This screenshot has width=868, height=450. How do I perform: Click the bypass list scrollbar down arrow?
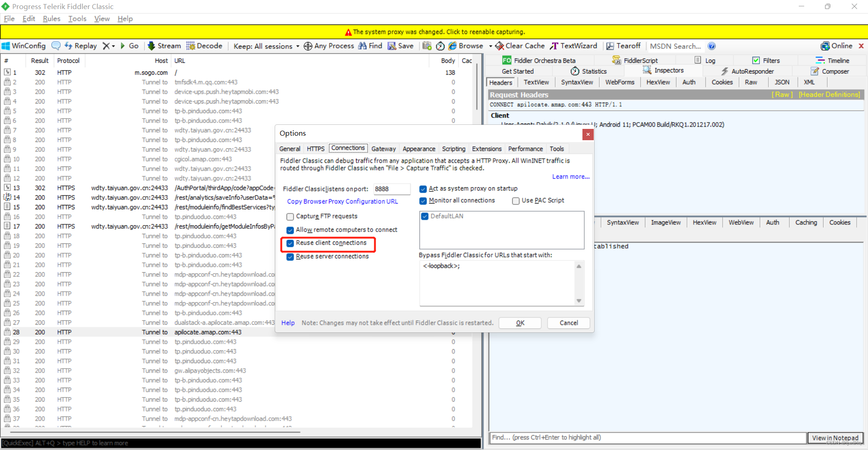579,301
